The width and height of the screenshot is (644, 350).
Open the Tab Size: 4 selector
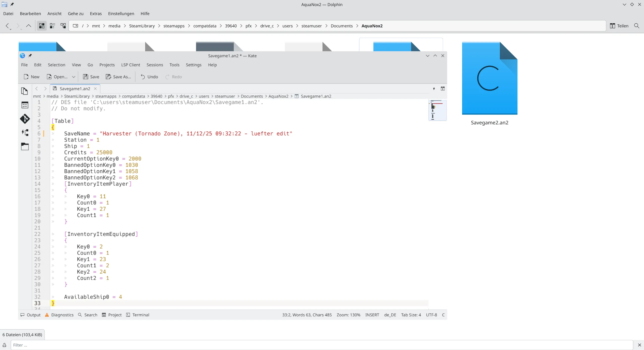tap(411, 315)
